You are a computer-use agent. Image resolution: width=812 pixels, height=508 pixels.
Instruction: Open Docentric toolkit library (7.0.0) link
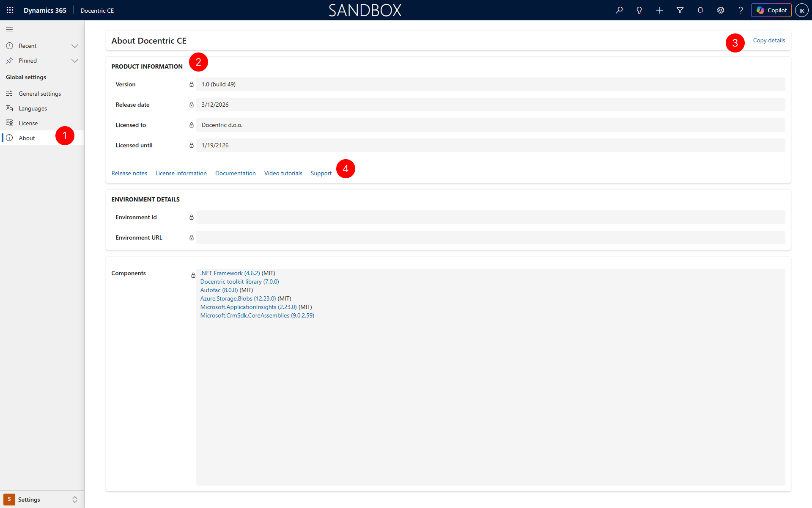coord(239,282)
